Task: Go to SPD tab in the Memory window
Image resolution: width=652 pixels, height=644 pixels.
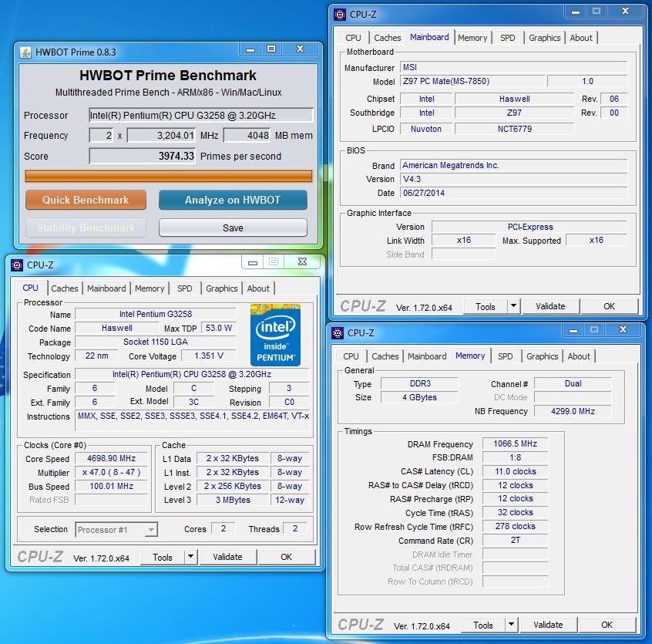Action: click(x=506, y=356)
